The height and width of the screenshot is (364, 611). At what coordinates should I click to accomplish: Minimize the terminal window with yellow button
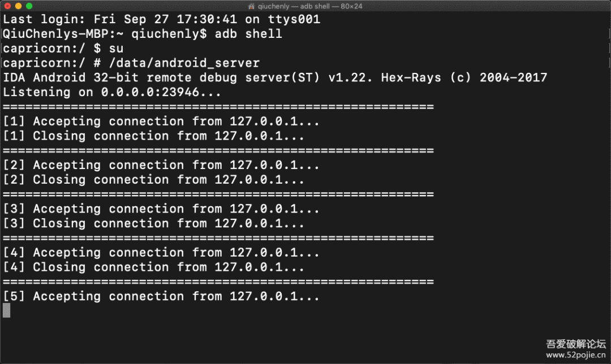click(x=18, y=6)
